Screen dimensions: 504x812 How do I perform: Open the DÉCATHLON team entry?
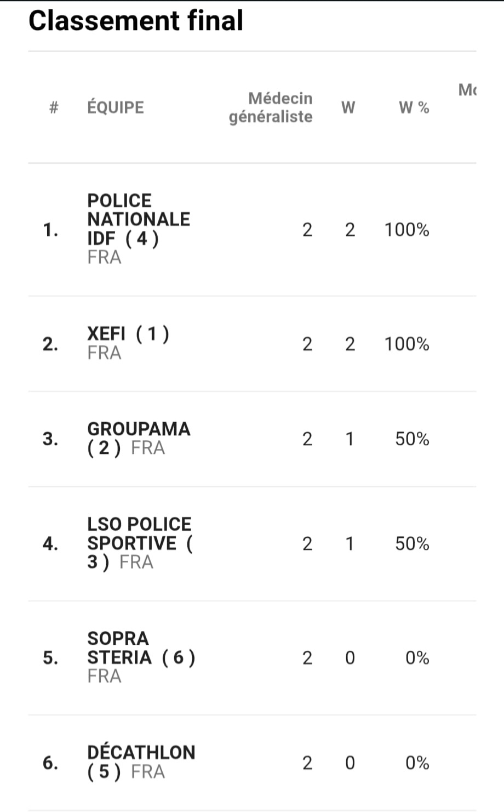[141, 752]
